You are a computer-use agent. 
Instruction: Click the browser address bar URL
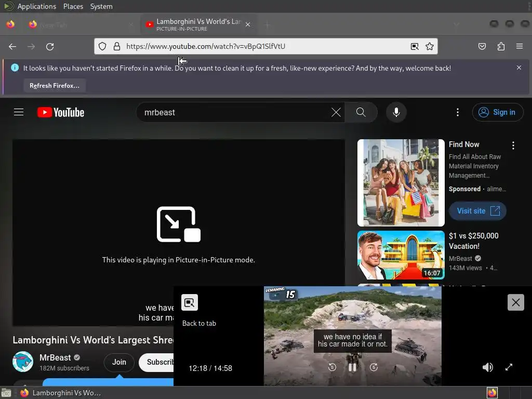coord(206,46)
